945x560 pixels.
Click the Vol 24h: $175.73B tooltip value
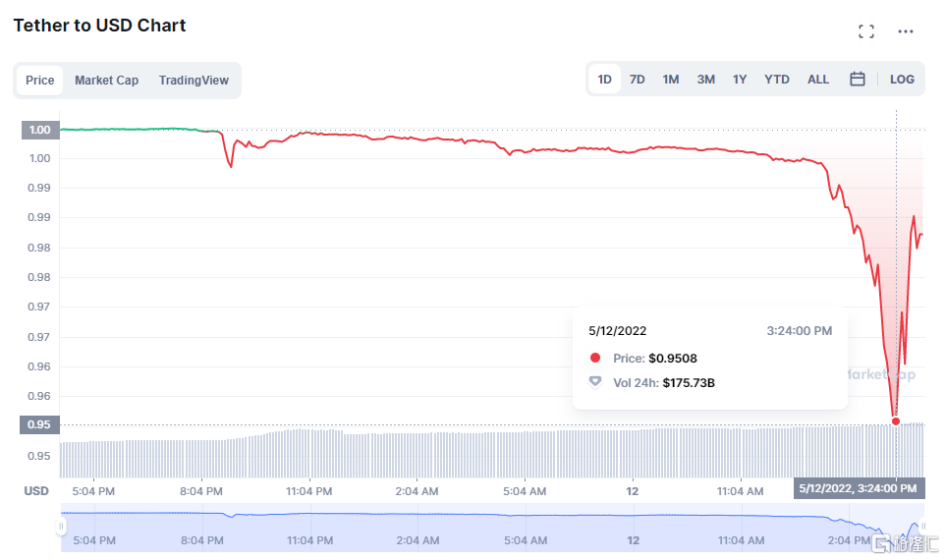point(664,383)
